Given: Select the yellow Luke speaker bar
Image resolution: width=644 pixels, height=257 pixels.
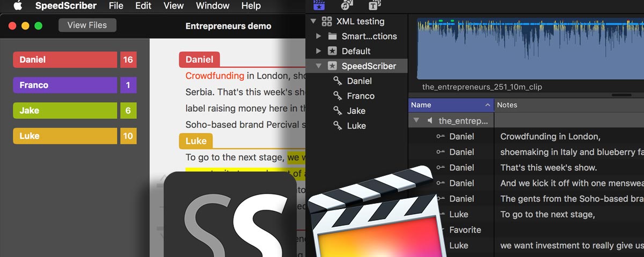Looking at the screenshot, I should tap(65, 135).
